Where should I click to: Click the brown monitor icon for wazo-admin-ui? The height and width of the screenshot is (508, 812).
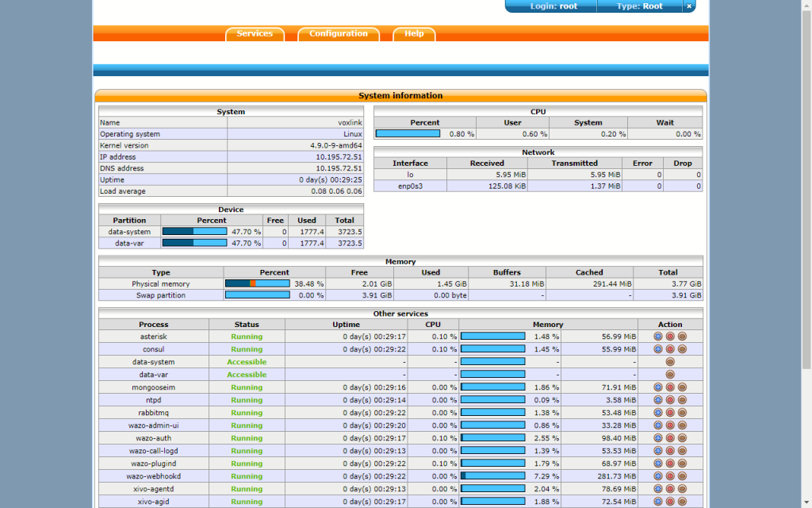(682, 425)
